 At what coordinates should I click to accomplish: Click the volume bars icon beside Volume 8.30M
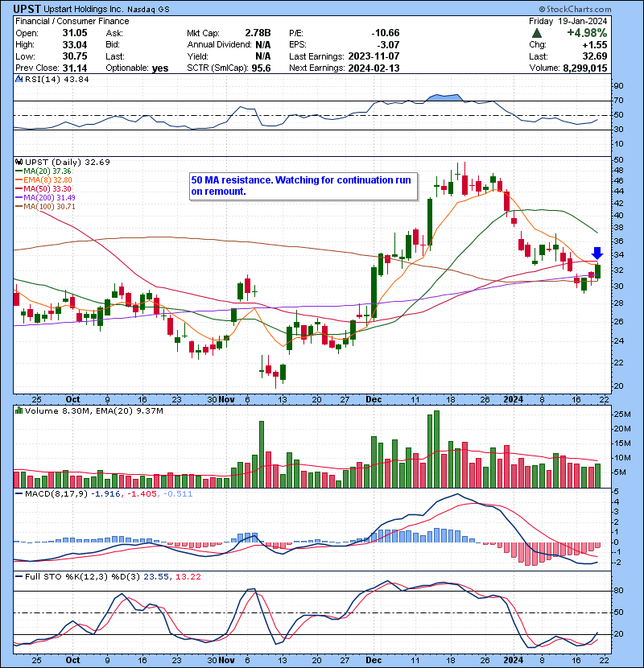click(19, 410)
